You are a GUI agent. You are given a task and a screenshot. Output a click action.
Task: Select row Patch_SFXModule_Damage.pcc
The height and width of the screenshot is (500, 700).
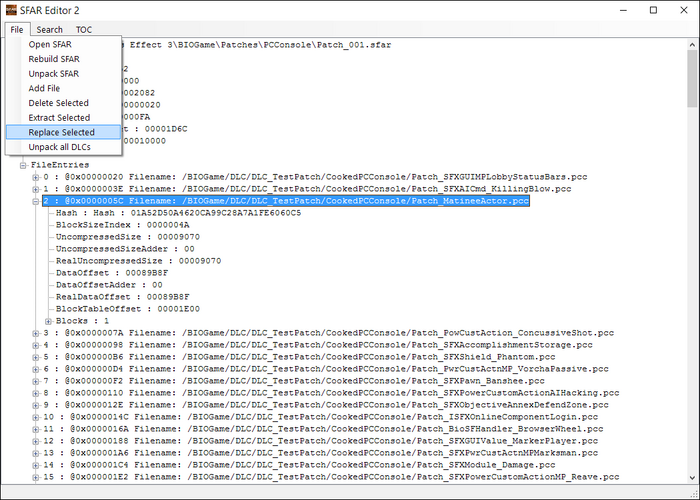pyautogui.click(x=299, y=466)
